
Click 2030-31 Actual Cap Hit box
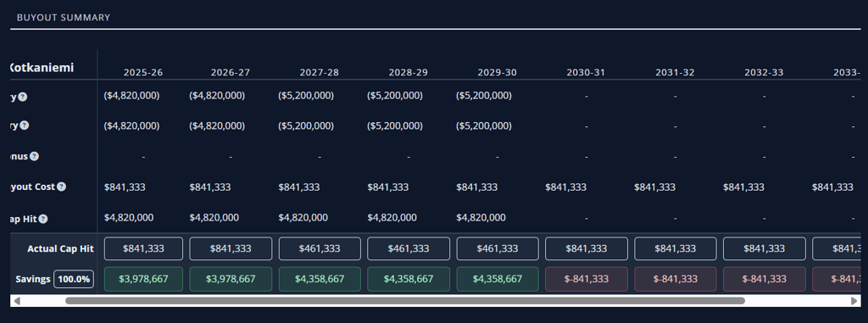[587, 248]
